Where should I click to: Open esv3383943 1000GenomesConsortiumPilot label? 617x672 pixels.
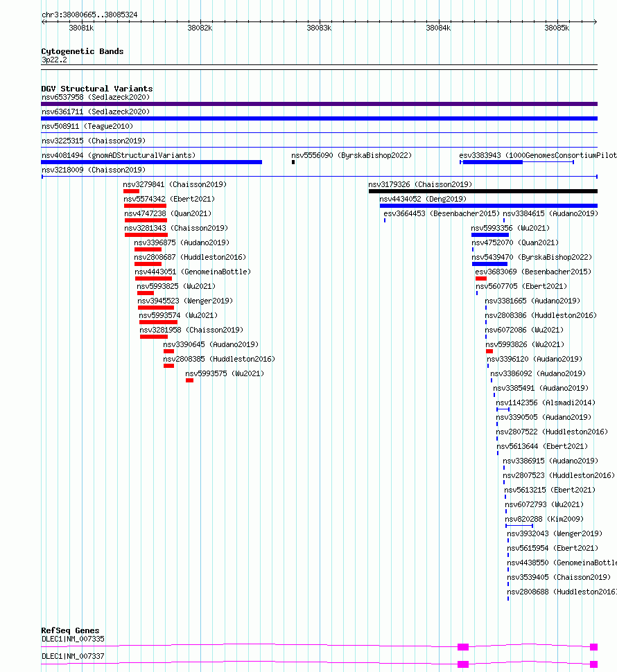pos(538,156)
